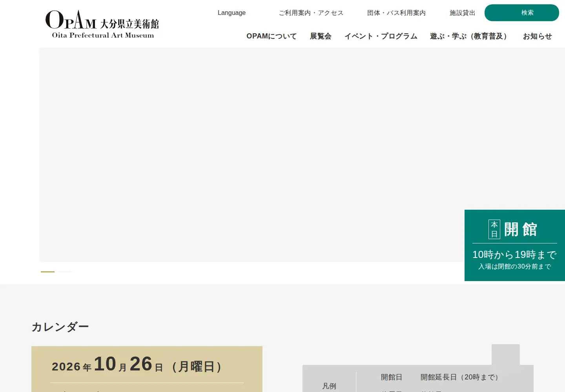The height and width of the screenshot is (392, 565).
Task: Open the Language selector
Action: (x=231, y=13)
